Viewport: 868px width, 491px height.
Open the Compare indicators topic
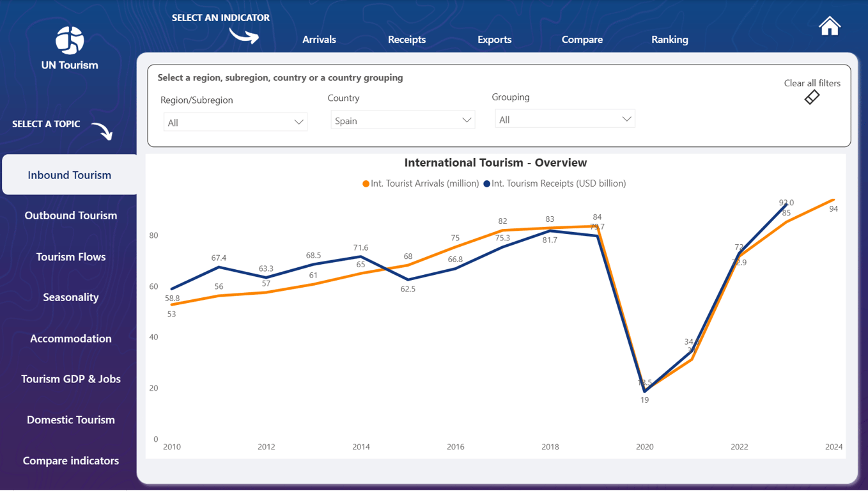tap(71, 461)
